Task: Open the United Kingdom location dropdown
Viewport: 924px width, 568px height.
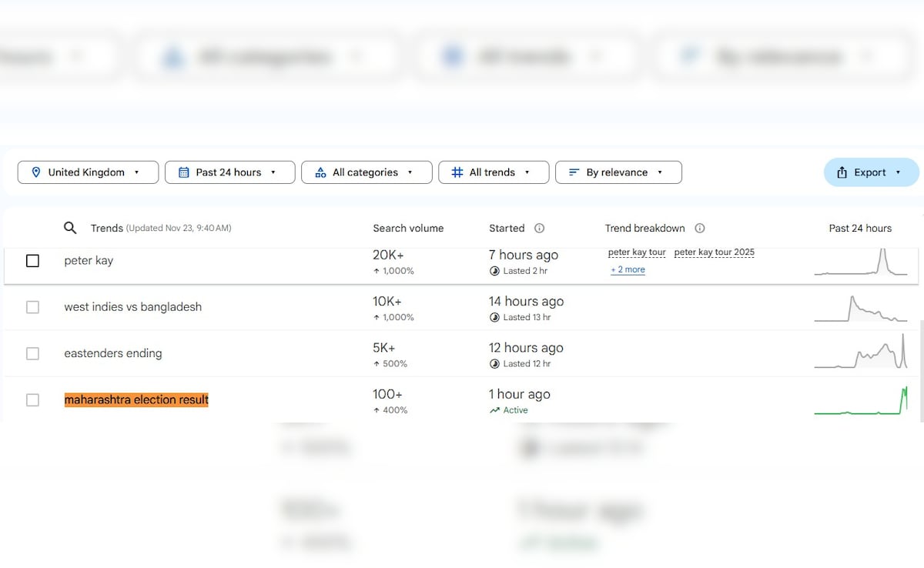Action: [x=88, y=172]
